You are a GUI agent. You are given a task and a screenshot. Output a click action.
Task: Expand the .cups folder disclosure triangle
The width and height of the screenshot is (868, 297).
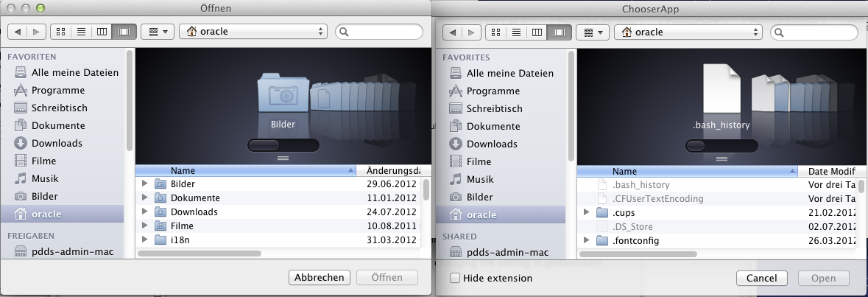coord(586,213)
